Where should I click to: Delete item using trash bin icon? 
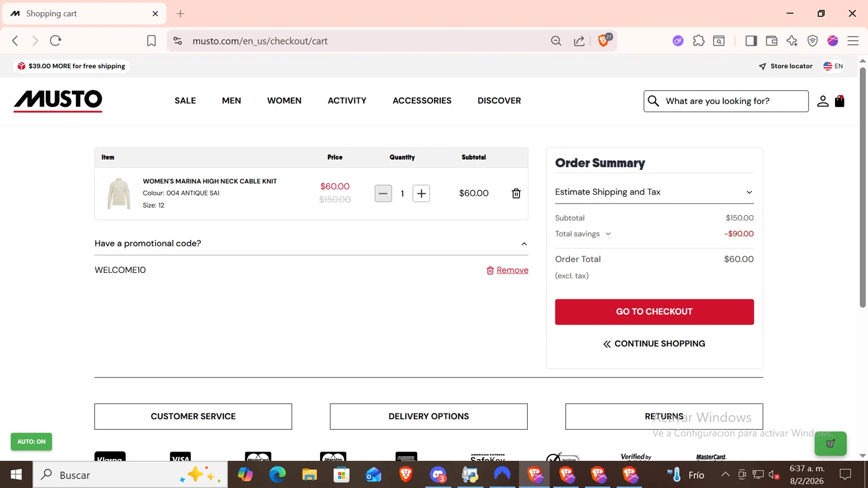[x=516, y=194]
